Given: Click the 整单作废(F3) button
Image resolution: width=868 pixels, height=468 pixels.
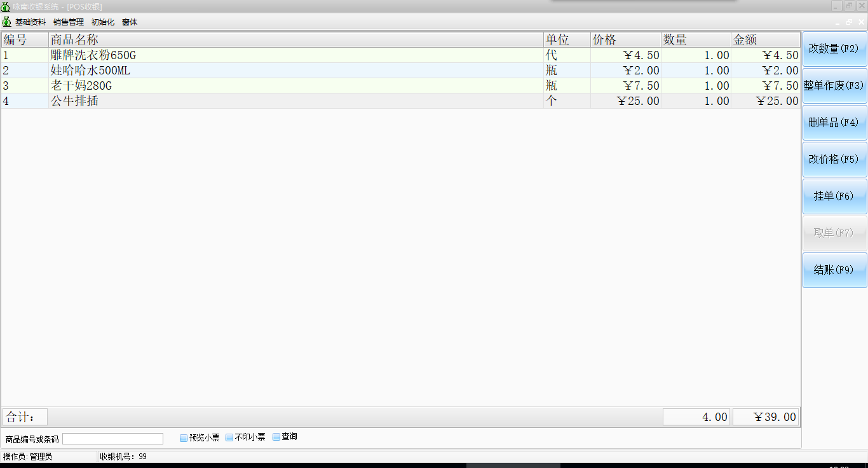Looking at the screenshot, I should pos(834,86).
